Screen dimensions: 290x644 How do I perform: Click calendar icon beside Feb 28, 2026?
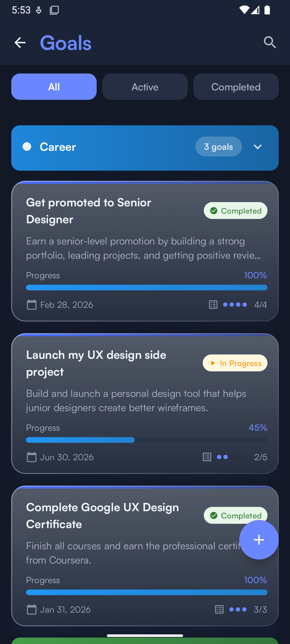[32, 305]
